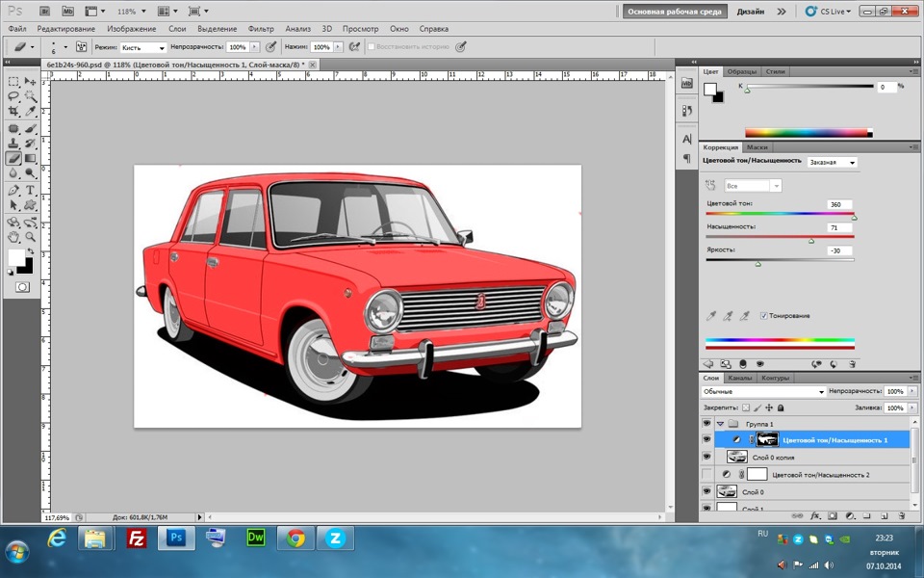924x578 pixels.
Task: Click Основная рабочая среда workspace button
Action: point(675,12)
